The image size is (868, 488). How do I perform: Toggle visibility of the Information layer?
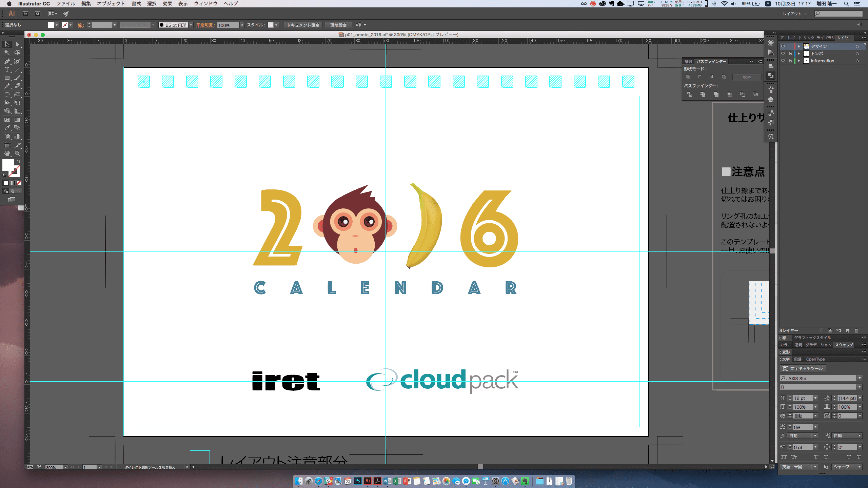783,61
